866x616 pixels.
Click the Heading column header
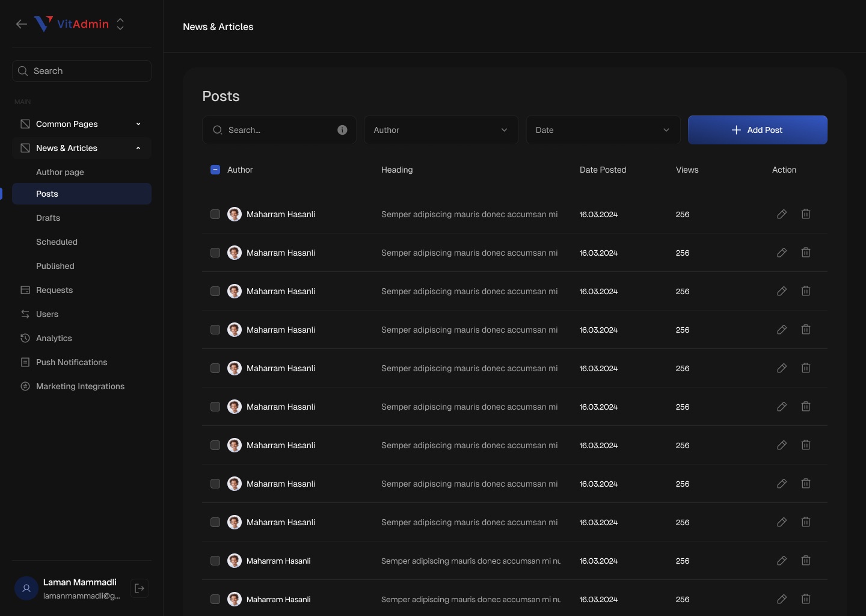[397, 170]
